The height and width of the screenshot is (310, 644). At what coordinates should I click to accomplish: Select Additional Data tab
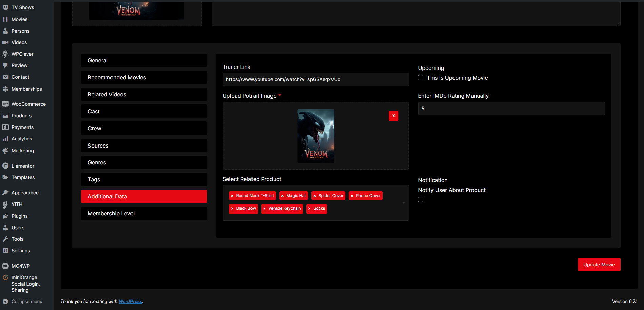click(144, 196)
